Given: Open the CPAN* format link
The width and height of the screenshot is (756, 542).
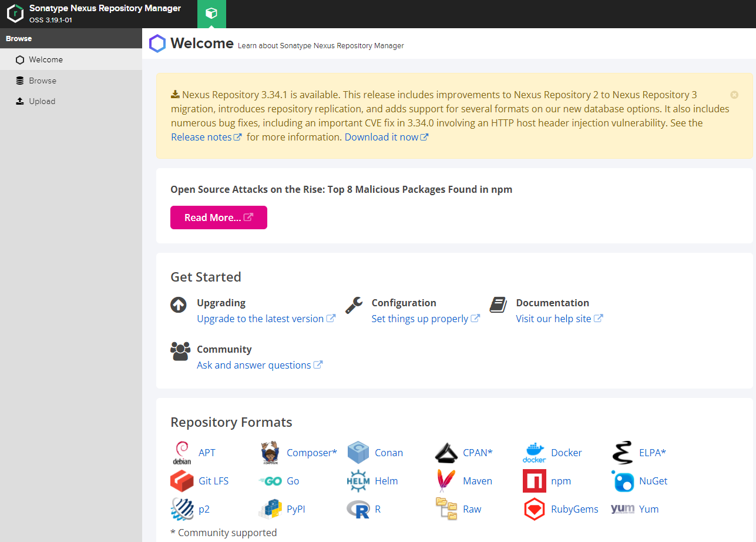Looking at the screenshot, I should click(478, 453).
